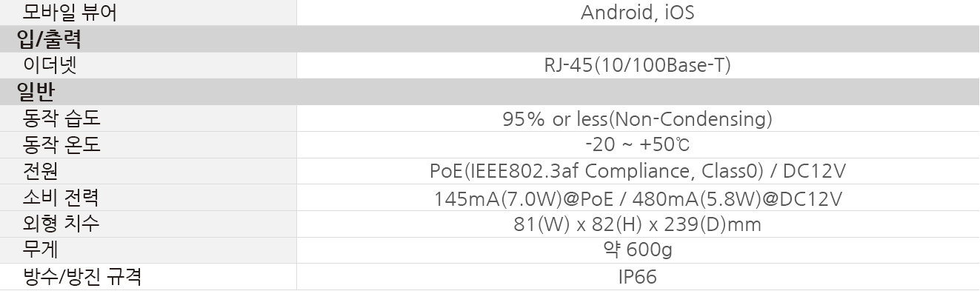Click the PoE(IEEE802.3af Compliance) power value
980x291 pixels.
638,171
